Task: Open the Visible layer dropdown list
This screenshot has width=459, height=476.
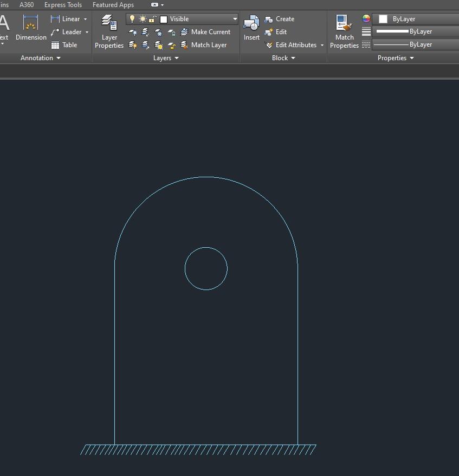Action: (x=235, y=19)
